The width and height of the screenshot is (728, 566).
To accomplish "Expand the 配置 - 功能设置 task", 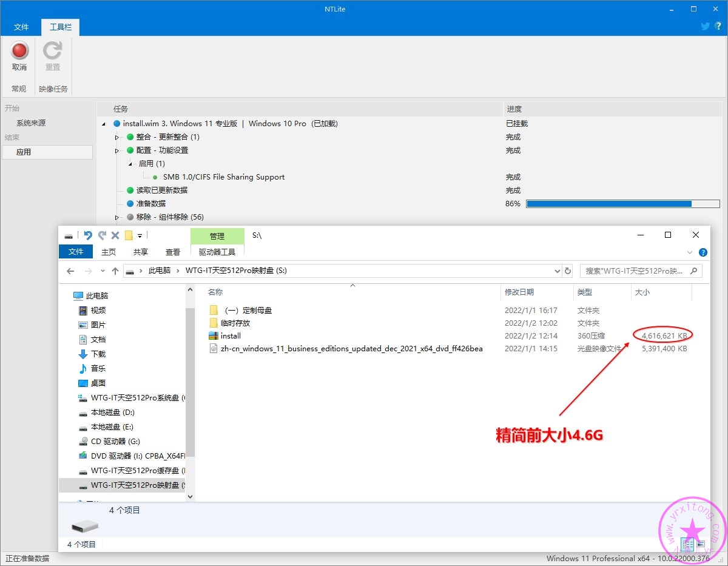I will click(117, 150).
